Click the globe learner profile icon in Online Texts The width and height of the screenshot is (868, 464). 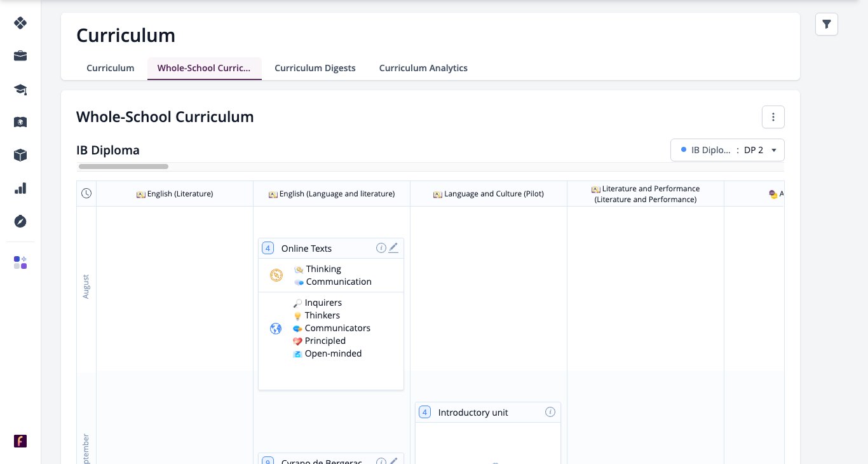[x=276, y=329]
